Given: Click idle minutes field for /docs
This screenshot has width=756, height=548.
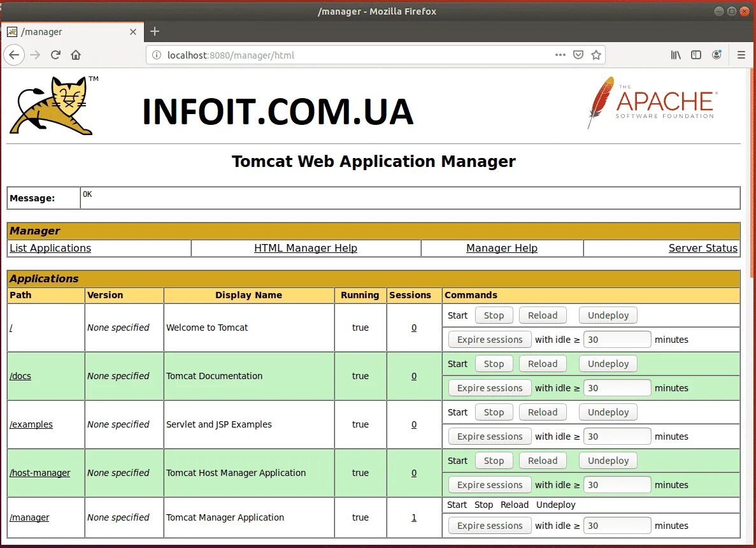Looking at the screenshot, I should (617, 388).
